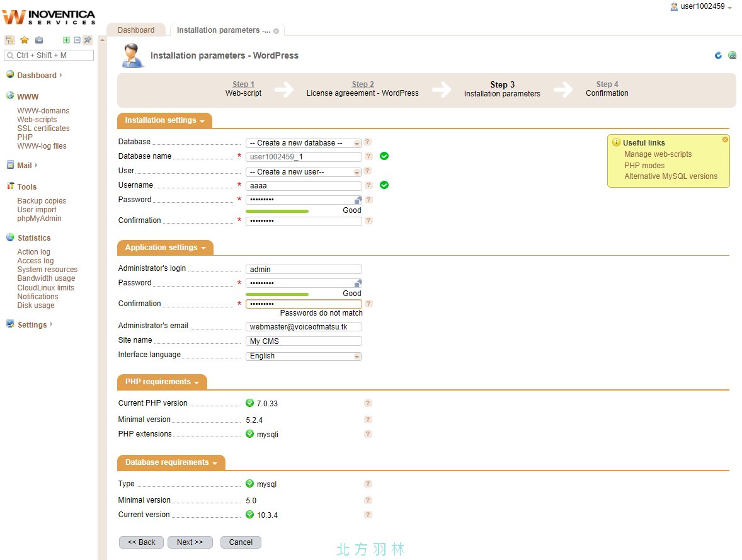
Task: Open SSL certificates in the sidebar
Action: coord(43,129)
